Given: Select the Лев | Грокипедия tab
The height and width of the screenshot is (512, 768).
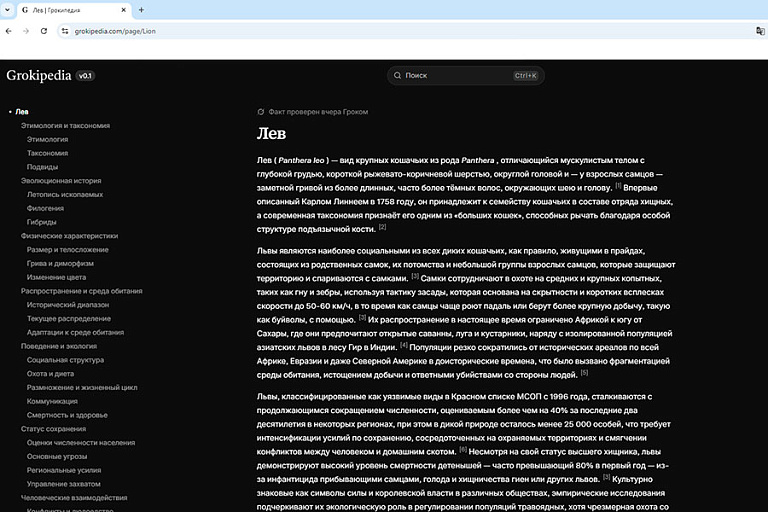Looking at the screenshot, I should click(x=64, y=10).
